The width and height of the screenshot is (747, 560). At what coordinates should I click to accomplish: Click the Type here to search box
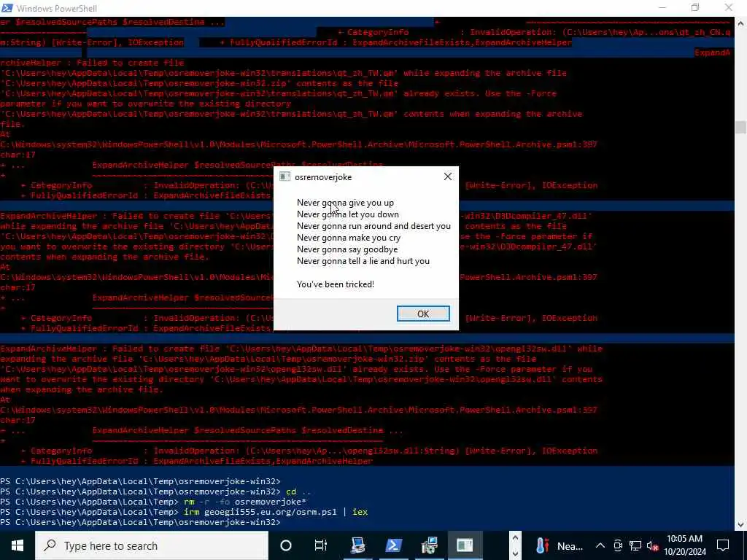pos(152,545)
